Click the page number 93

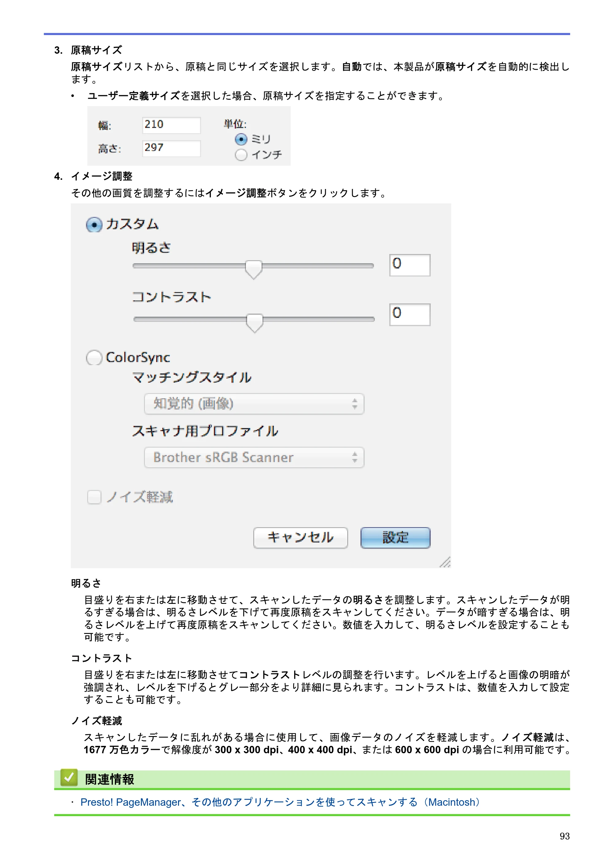click(x=565, y=836)
